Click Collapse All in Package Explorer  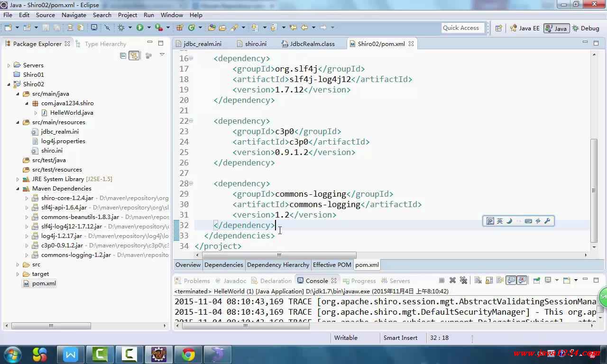[123, 55]
